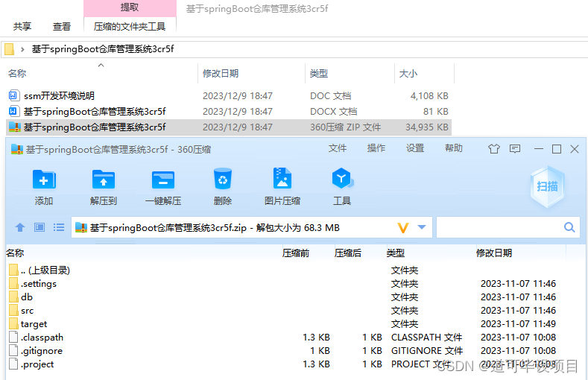
Task: Click the skin (shirt) icon in the title bar
Action: tap(494, 149)
